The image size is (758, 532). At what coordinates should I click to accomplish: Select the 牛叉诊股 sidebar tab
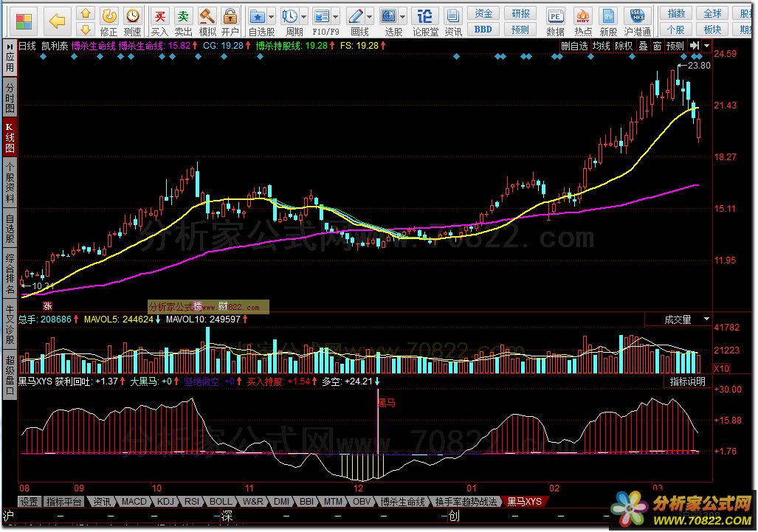click(10, 324)
